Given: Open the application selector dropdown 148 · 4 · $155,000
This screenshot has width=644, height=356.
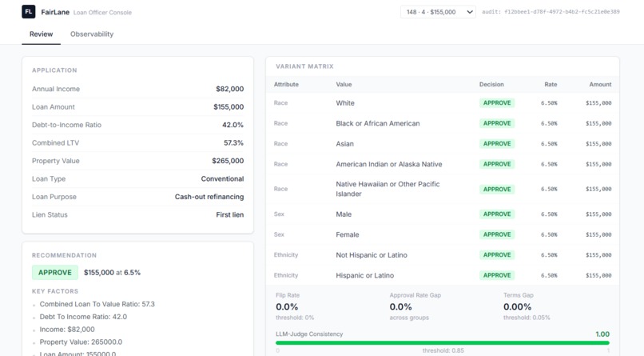Looking at the screenshot, I should click(x=438, y=12).
